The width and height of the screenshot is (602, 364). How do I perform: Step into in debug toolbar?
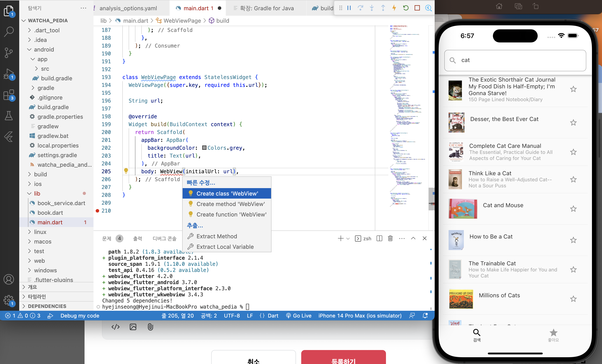(x=372, y=8)
